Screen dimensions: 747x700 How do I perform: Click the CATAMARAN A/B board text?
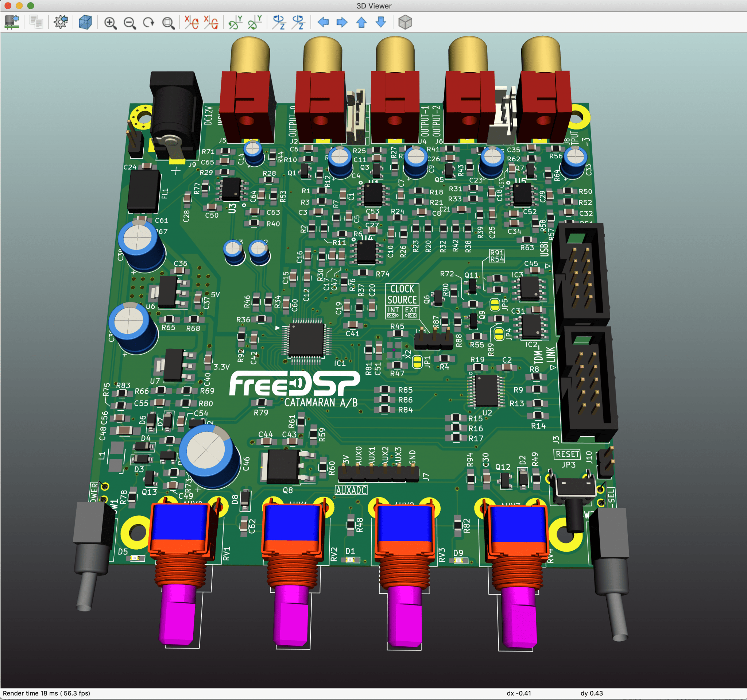tap(321, 403)
